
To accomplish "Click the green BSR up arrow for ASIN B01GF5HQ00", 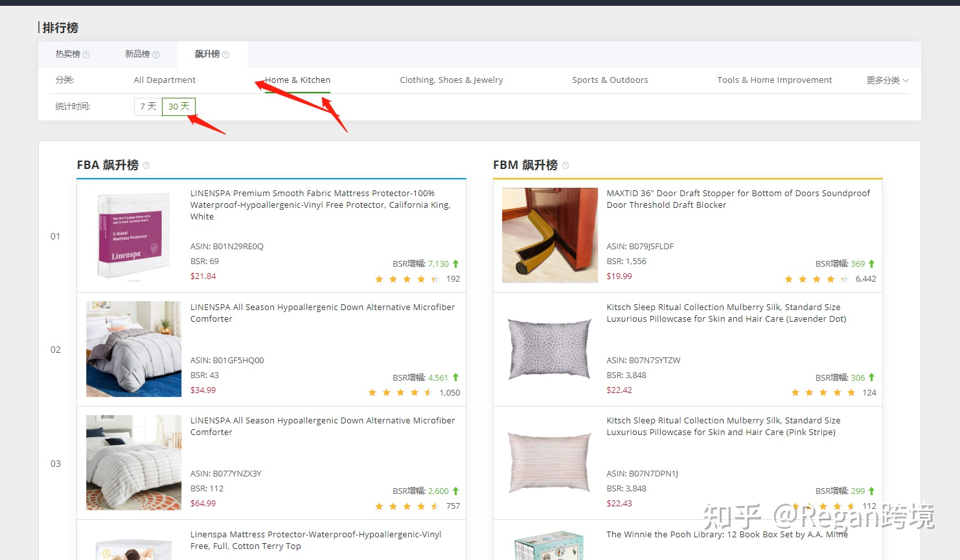I will coord(455,377).
